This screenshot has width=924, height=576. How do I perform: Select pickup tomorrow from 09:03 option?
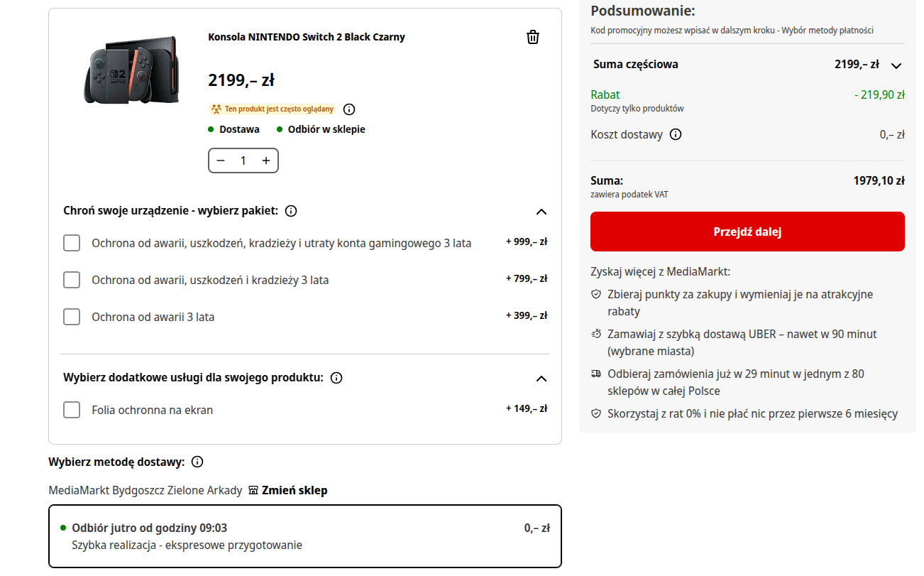click(305, 536)
